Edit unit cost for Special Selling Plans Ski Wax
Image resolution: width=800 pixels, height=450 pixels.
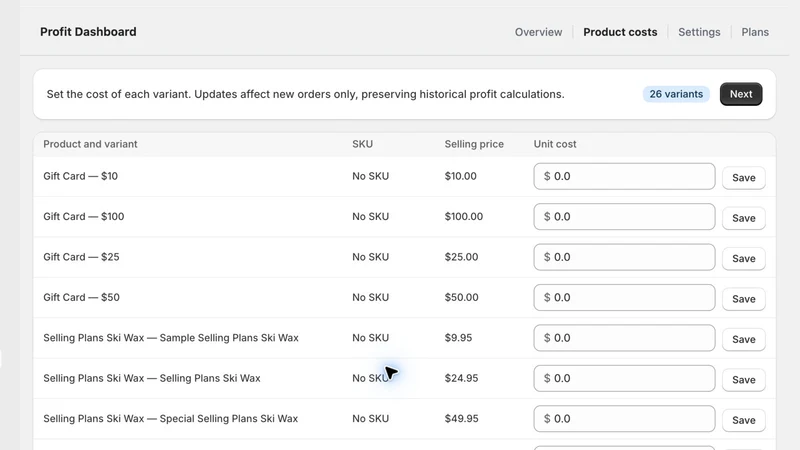624,418
